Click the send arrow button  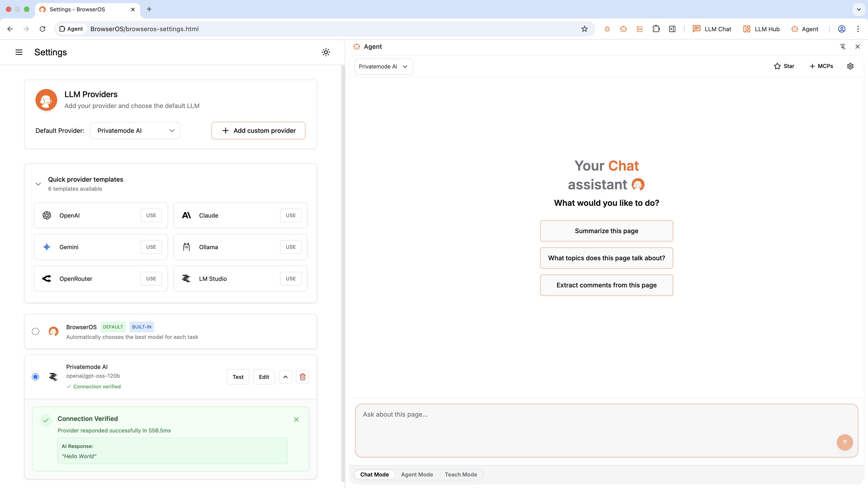[x=844, y=442]
